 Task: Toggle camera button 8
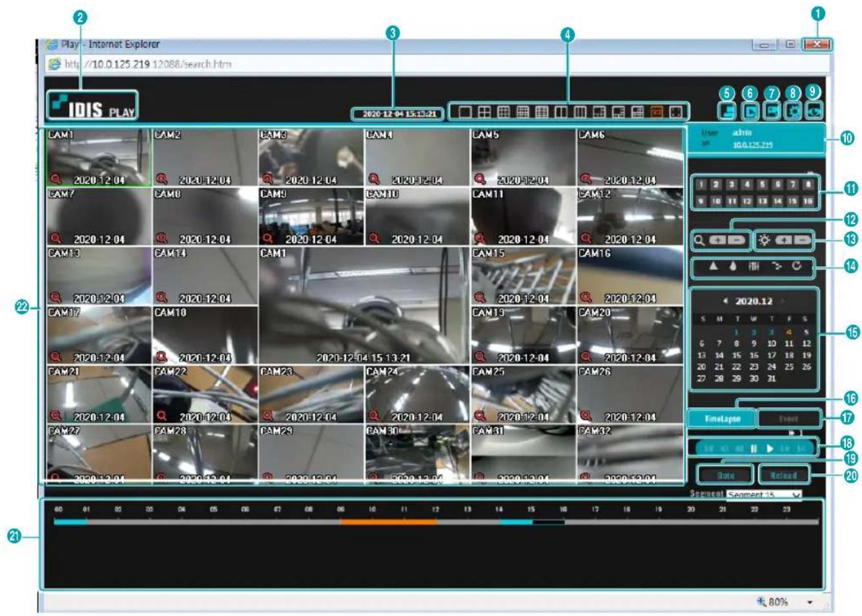click(808, 184)
